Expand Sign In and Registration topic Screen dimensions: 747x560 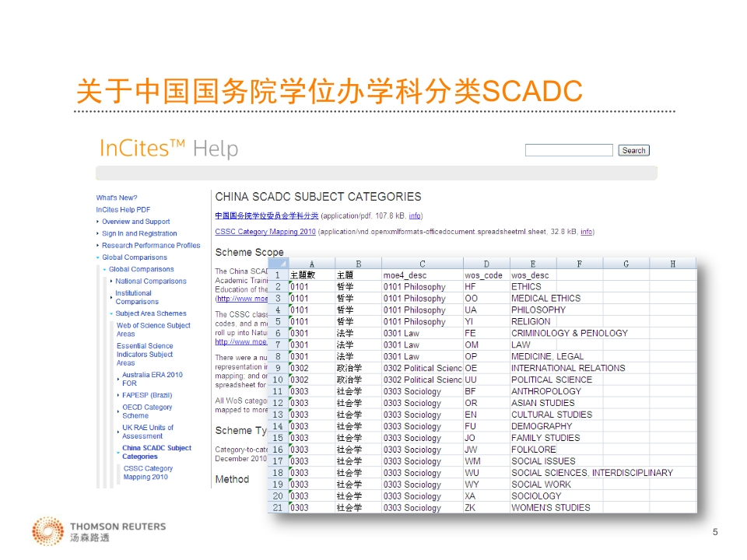click(139, 233)
